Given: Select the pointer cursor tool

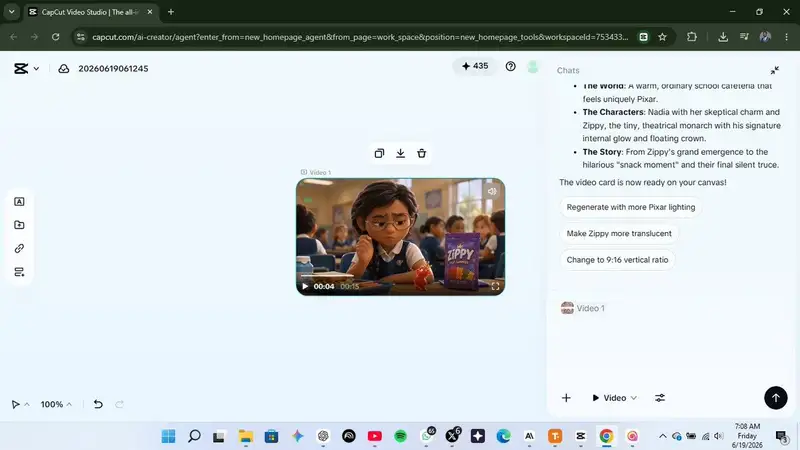Looking at the screenshot, I should coord(15,404).
